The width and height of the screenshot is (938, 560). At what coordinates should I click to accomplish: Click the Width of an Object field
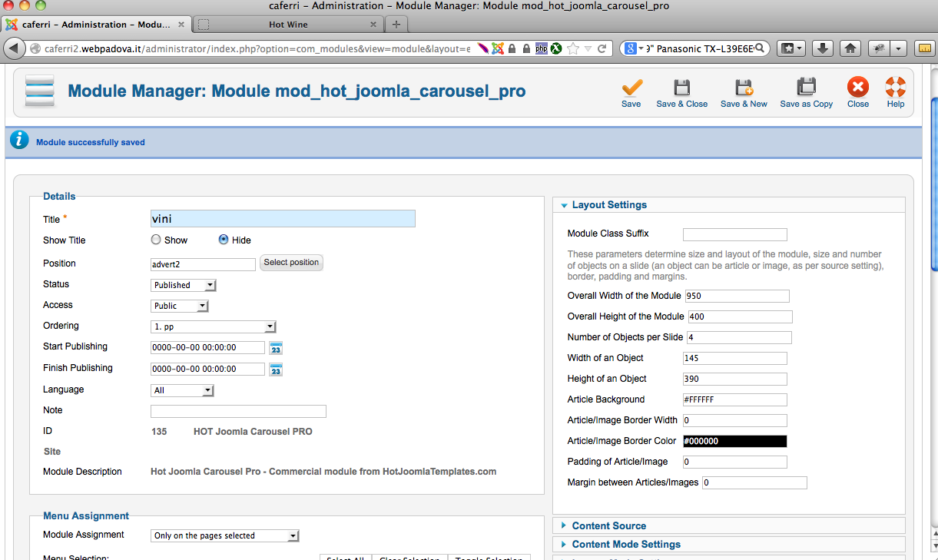click(x=735, y=359)
